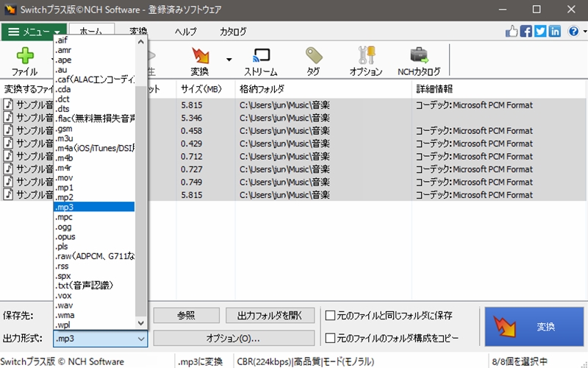Open the Options tools icon
588x368 pixels.
click(x=366, y=56)
